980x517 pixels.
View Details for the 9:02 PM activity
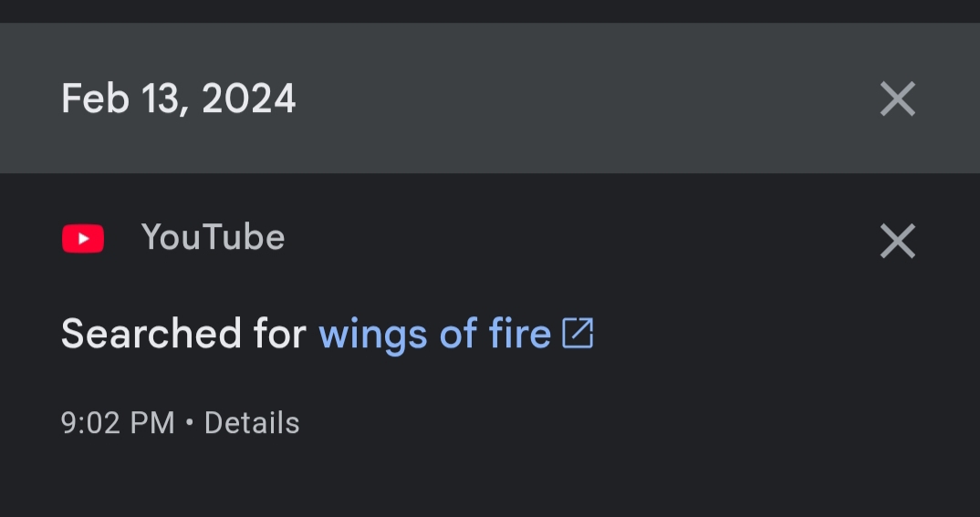252,423
